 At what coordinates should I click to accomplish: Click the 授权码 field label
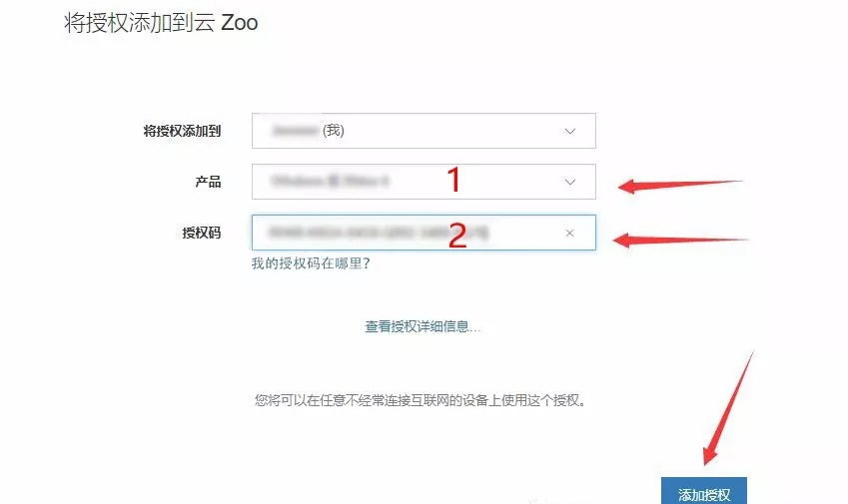coord(202,233)
